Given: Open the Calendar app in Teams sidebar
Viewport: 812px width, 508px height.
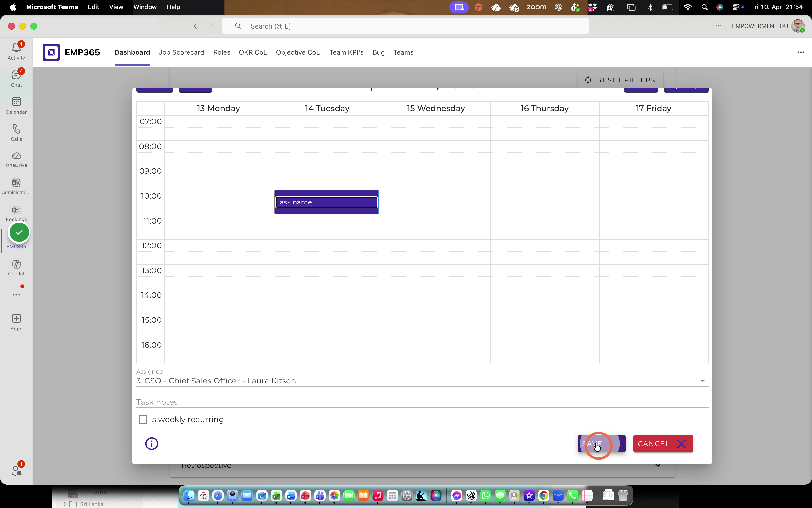Looking at the screenshot, I should pos(16,105).
